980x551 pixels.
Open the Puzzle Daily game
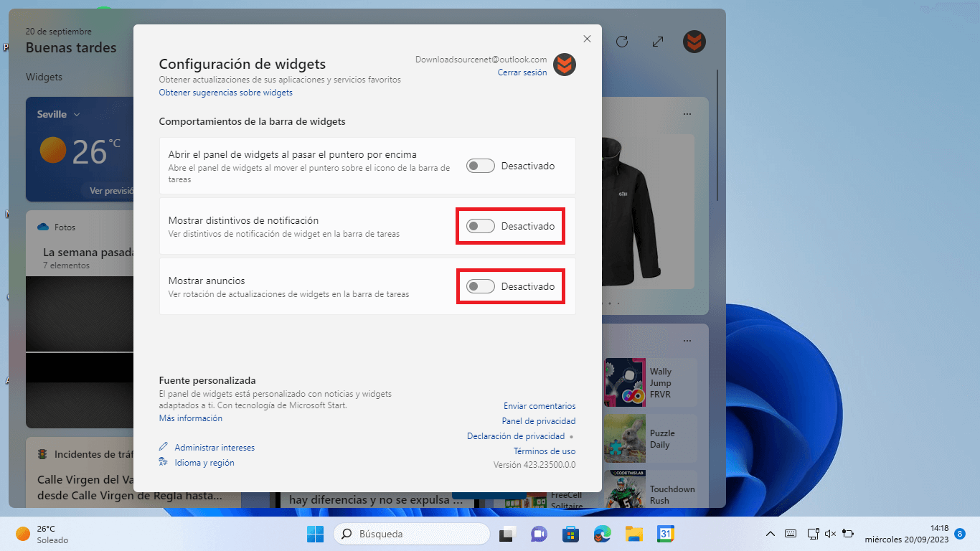pos(650,438)
